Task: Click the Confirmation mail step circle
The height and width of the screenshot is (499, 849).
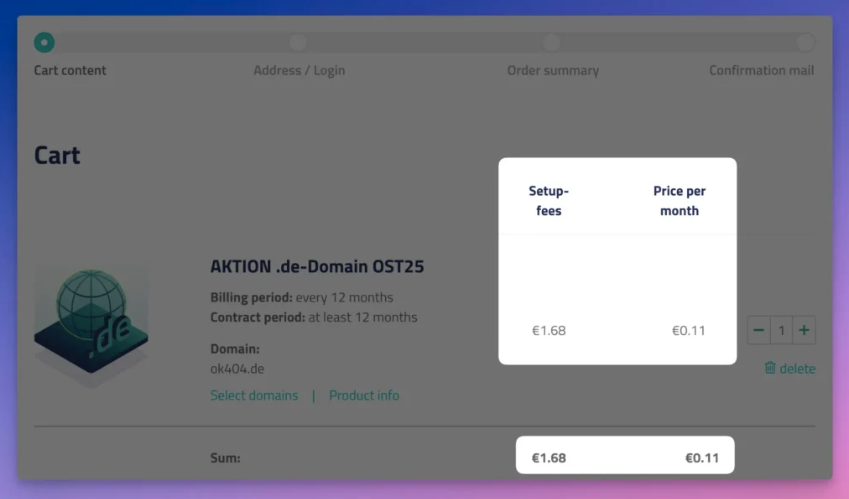Action: pyautogui.click(x=805, y=43)
